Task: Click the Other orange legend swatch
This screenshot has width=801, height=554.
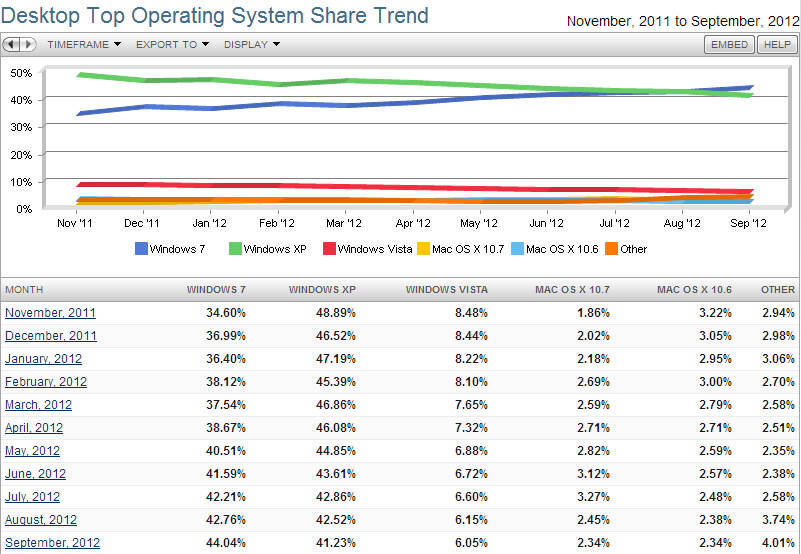Action: point(611,249)
